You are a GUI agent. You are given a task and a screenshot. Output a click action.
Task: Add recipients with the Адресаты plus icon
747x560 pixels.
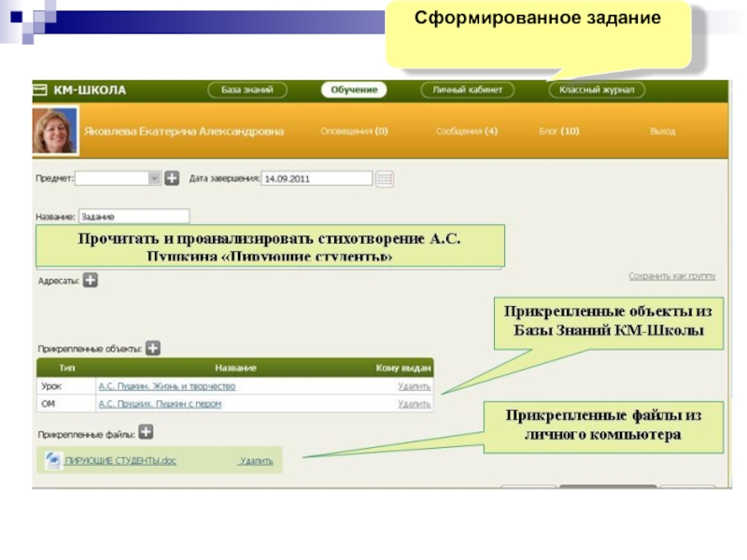tap(90, 280)
